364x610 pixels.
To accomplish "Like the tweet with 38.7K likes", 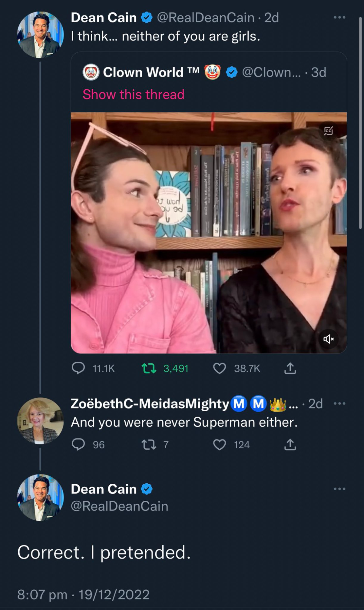I will click(x=219, y=368).
